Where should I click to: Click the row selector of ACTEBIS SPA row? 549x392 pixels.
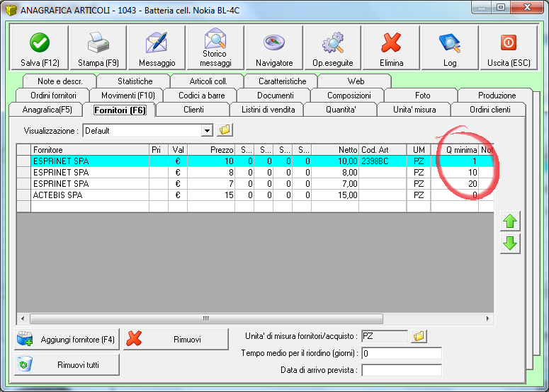24,195
